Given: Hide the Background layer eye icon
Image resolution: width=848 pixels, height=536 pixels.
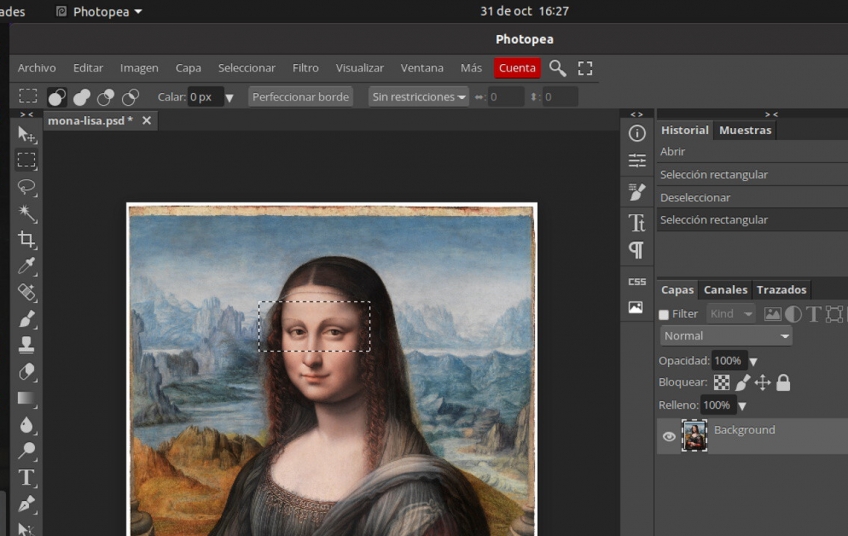Looking at the screenshot, I should [x=669, y=436].
